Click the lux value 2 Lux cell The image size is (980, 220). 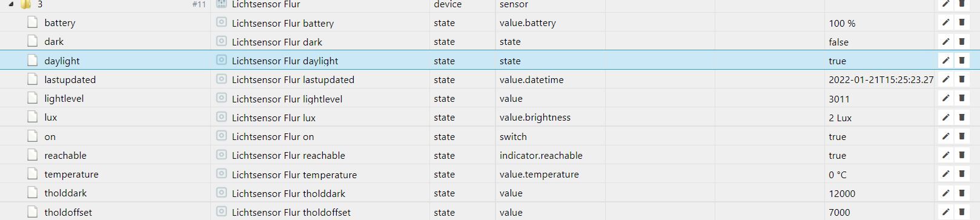point(841,118)
